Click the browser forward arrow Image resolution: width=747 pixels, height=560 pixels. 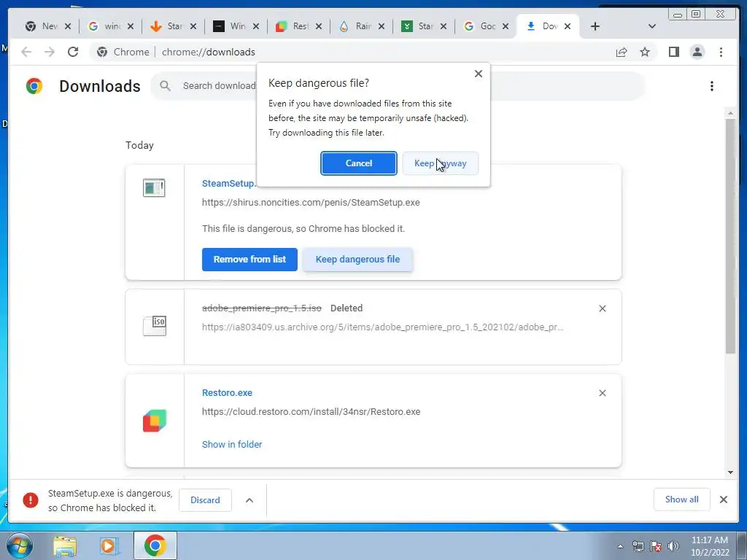coord(50,52)
